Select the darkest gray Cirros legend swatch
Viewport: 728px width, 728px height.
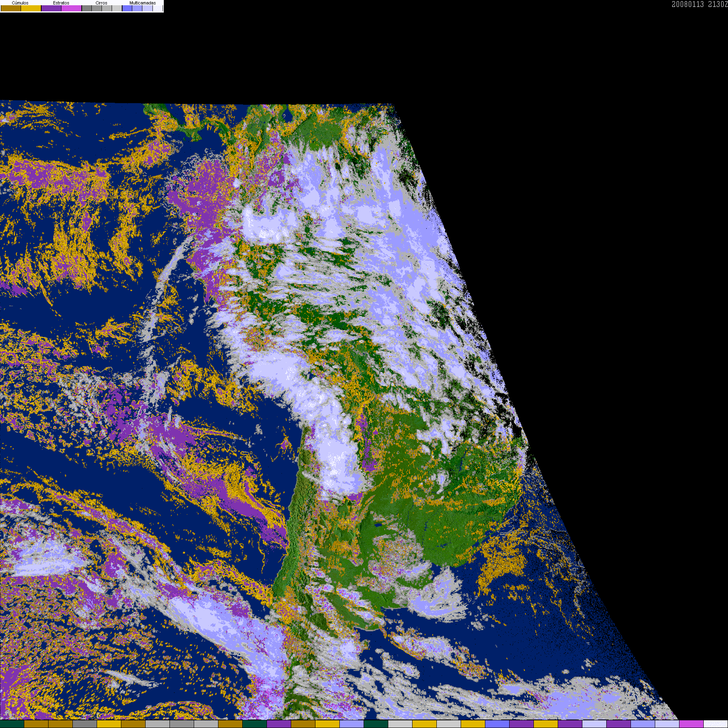click(87, 8)
